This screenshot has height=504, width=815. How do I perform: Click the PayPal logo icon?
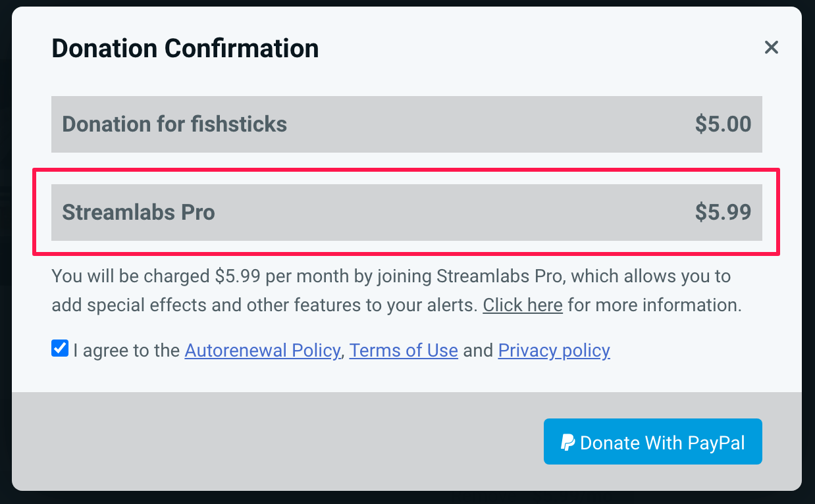[567, 442]
